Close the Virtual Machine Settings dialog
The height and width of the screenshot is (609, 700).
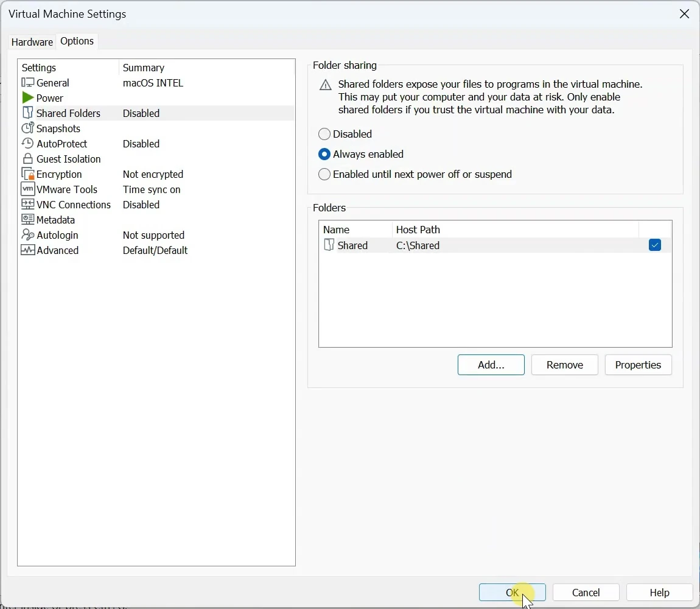tap(684, 14)
